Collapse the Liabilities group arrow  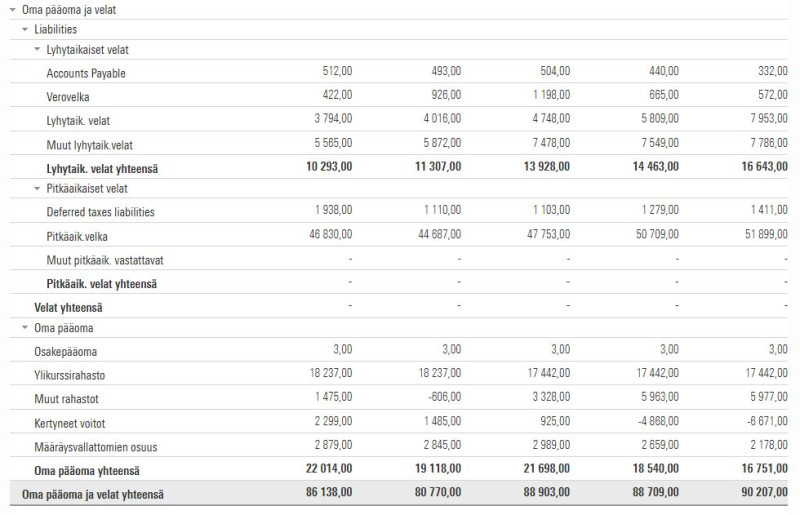pos(25,30)
